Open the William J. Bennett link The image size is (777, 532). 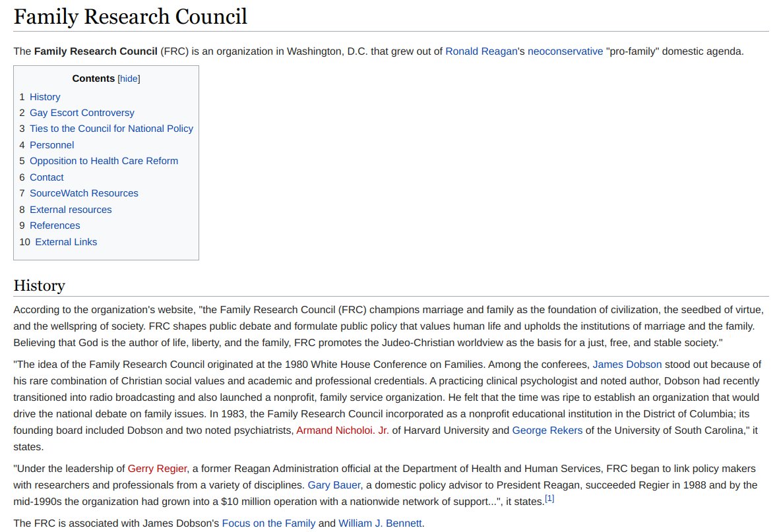tap(380, 523)
